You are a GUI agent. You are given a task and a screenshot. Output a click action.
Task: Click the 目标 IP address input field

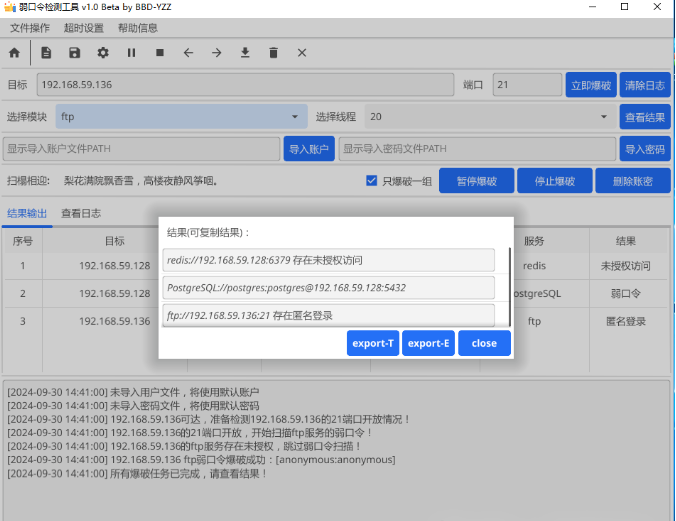coord(245,85)
